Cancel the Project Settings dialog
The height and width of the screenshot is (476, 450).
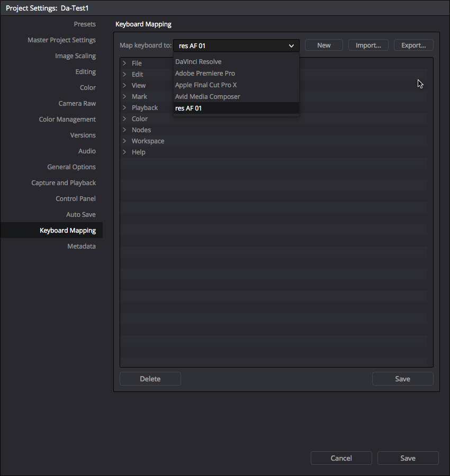341,458
